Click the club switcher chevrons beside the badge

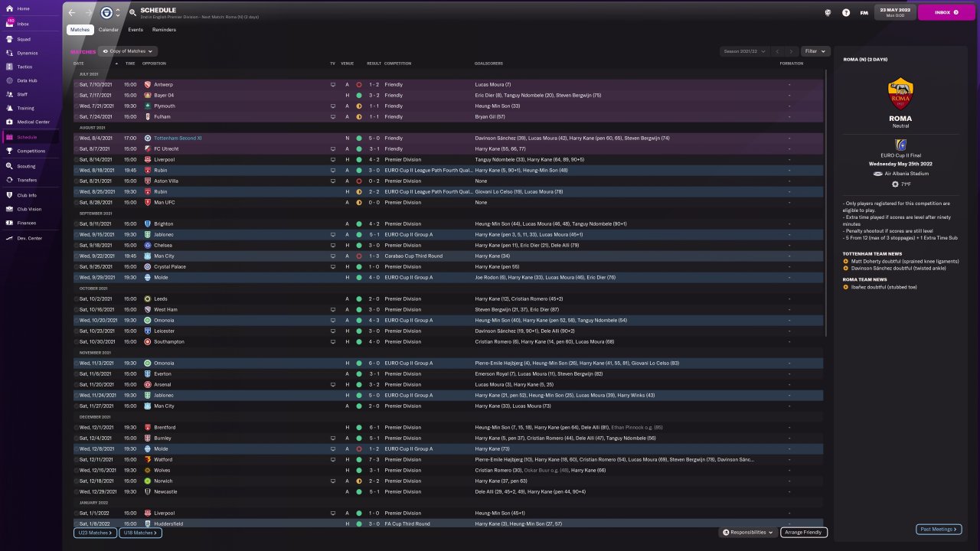[x=118, y=12]
